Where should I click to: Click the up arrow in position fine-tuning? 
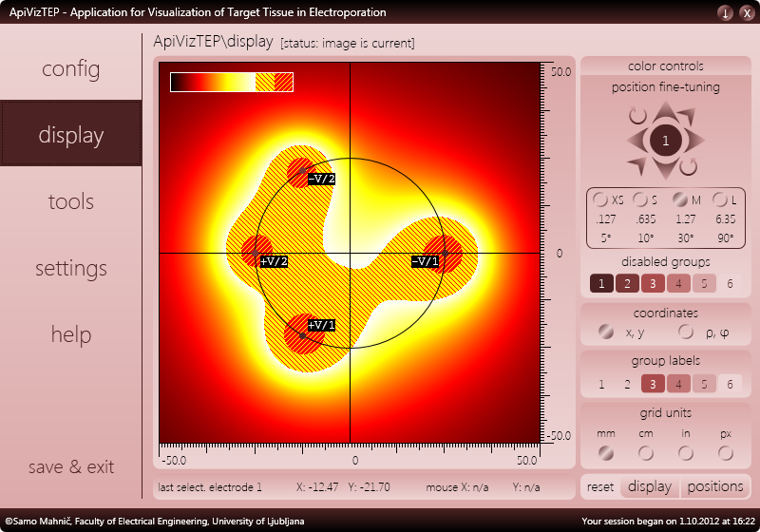pos(666,111)
